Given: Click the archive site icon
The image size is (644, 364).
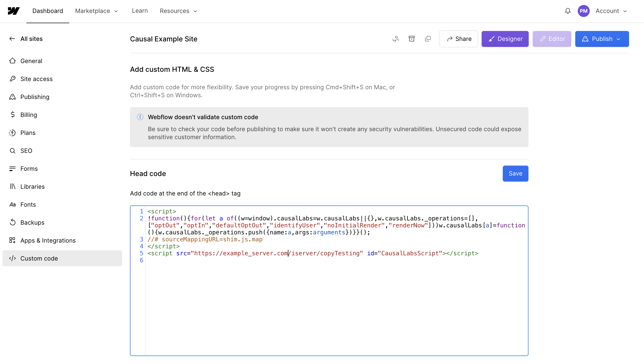Looking at the screenshot, I should pos(411,39).
